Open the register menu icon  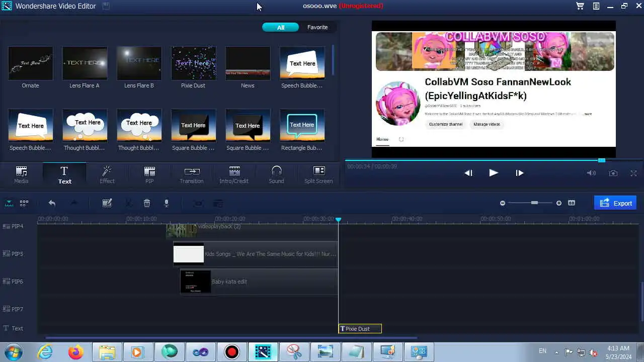[x=596, y=6]
